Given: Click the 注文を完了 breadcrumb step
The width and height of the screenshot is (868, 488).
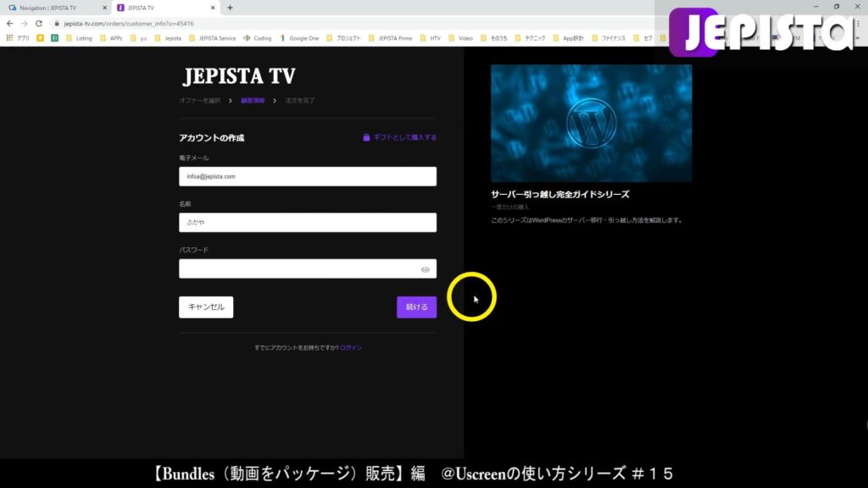Looking at the screenshot, I should click(300, 101).
